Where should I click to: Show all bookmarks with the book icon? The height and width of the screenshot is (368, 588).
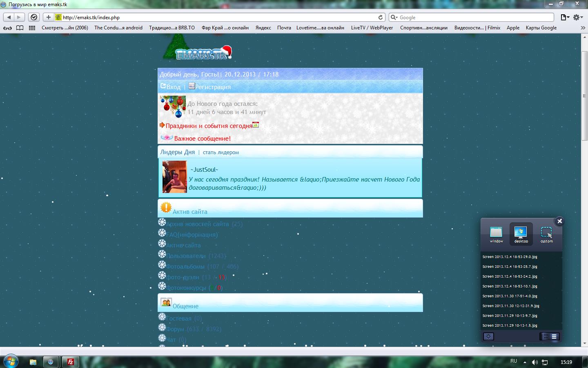click(20, 28)
